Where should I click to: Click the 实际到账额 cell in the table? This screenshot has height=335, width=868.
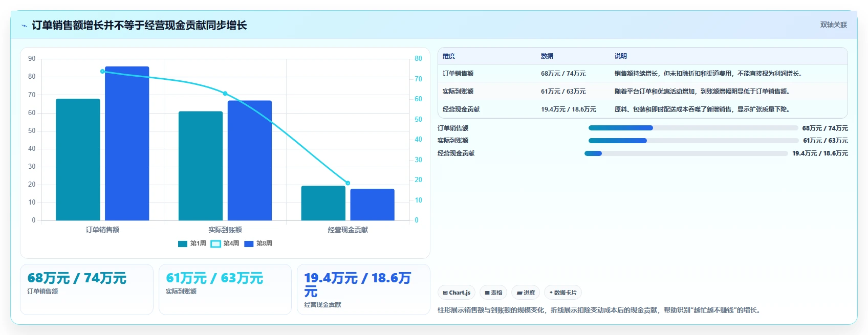pyautogui.click(x=458, y=92)
